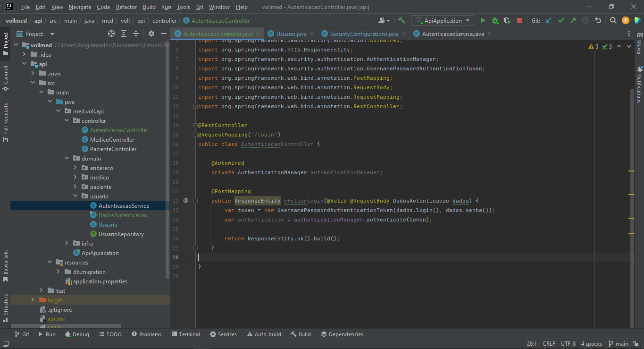Click the JetBrains Toolbox colored icon
This screenshot has height=349, width=644.
(x=637, y=20)
